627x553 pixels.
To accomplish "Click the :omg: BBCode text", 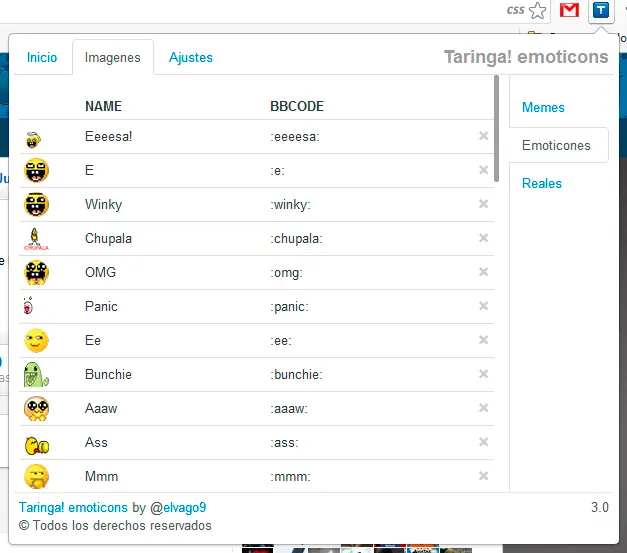I will [x=286, y=273].
